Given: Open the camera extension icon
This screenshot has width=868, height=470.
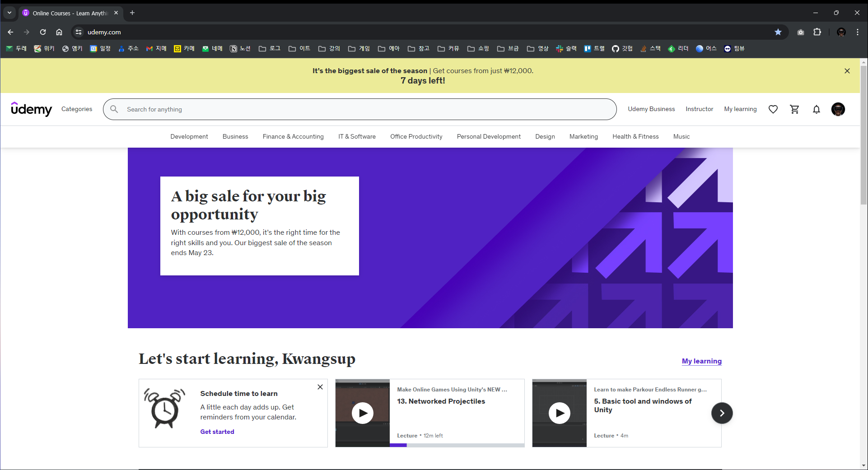Looking at the screenshot, I should (801, 32).
